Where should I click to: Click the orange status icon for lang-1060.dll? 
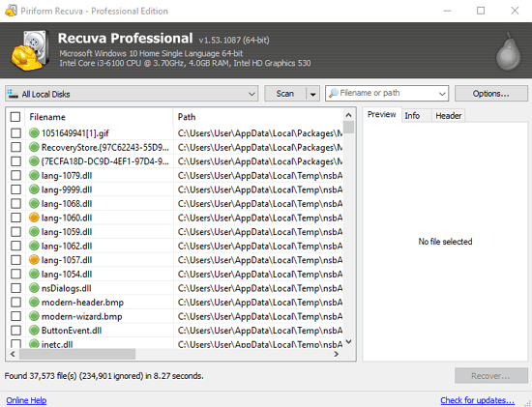pos(34,218)
